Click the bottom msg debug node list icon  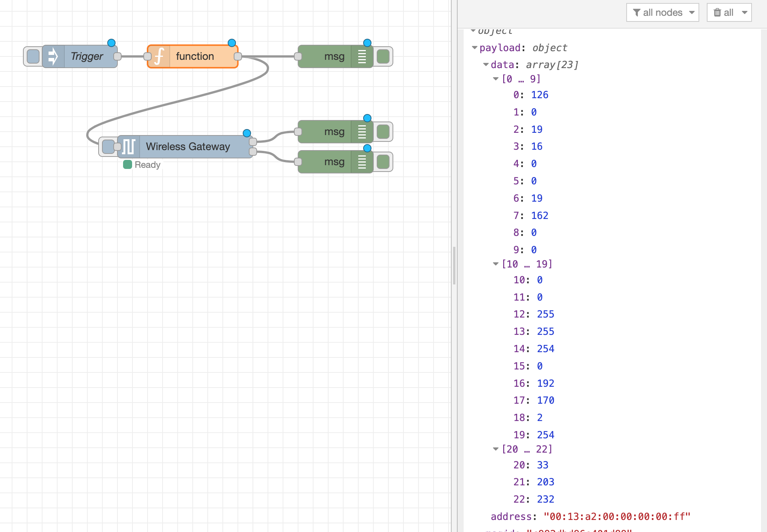click(362, 162)
